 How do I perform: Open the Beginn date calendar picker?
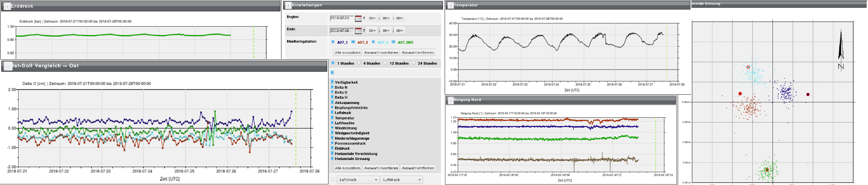358,19
